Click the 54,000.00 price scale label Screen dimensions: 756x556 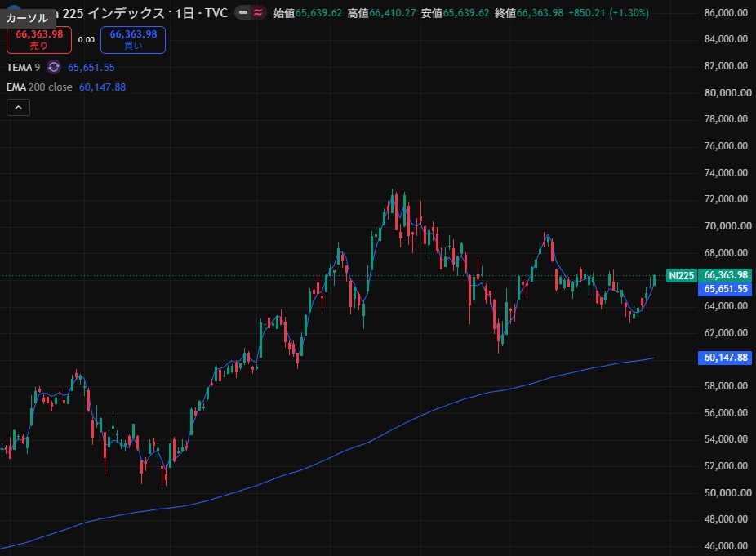pos(726,439)
